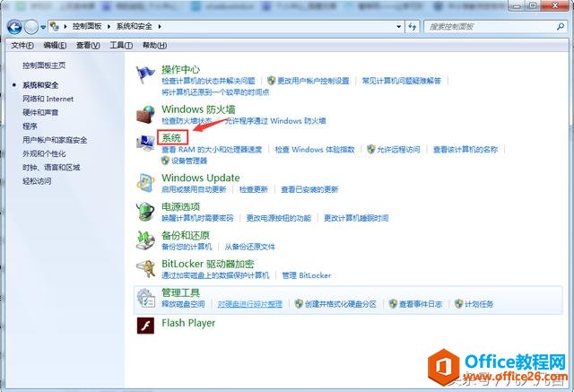The width and height of the screenshot is (574, 392).
Task: Click the refresh button beside address bar
Action: tap(413, 26)
